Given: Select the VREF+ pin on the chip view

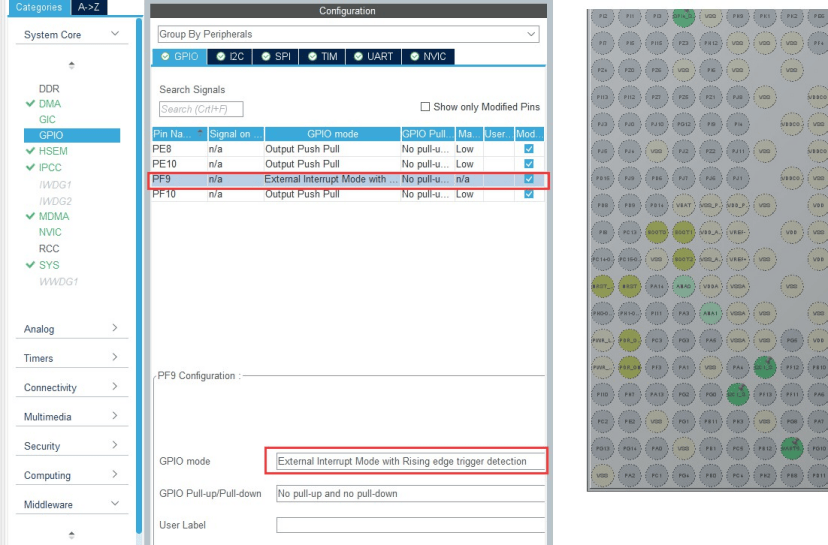Looking at the screenshot, I should pos(738,259).
